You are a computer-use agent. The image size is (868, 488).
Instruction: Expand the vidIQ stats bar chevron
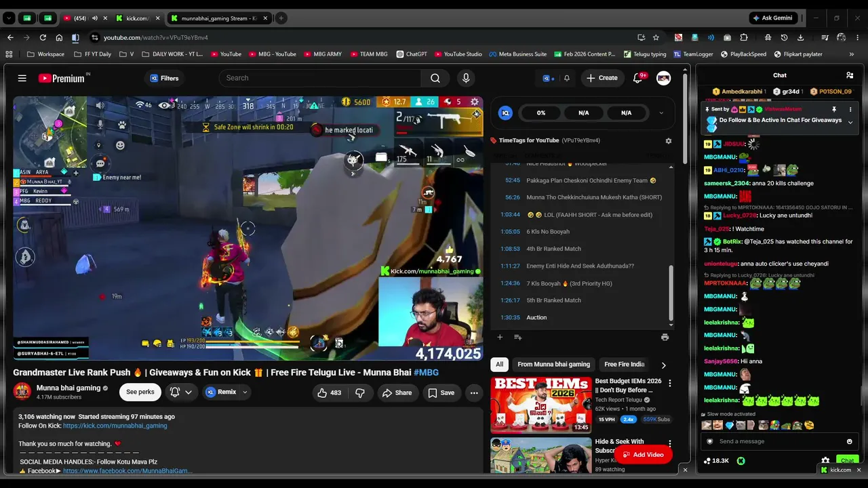point(661,113)
